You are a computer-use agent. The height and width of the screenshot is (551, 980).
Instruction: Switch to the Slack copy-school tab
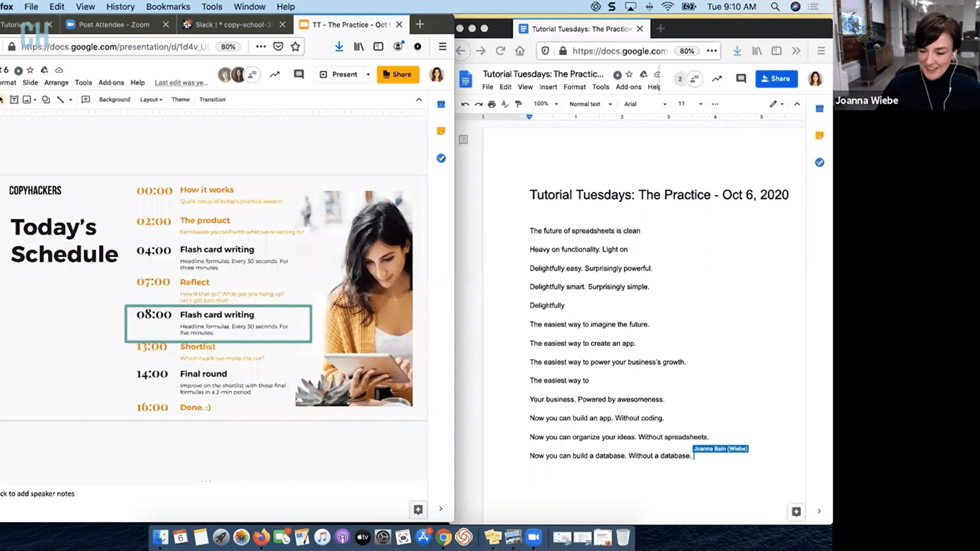coord(235,24)
